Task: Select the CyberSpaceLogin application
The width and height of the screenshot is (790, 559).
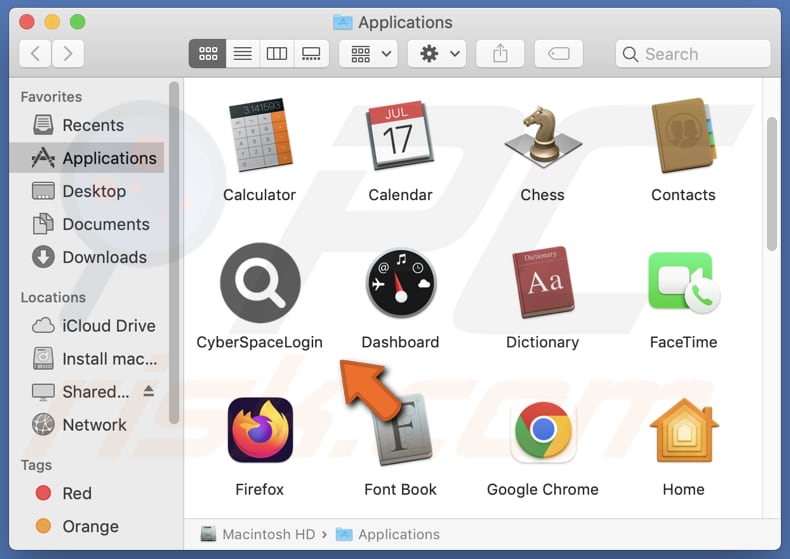Action: 260,283
